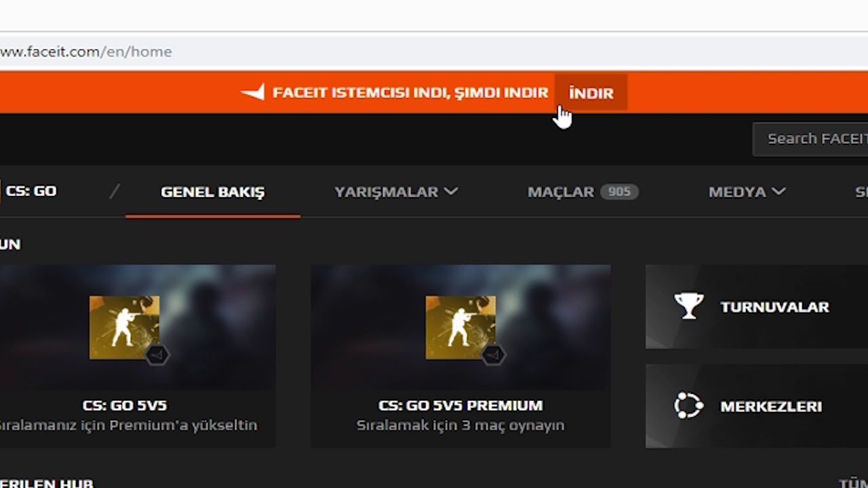Click the 905 matches count badge
Screen dimensions: 868x488
619,192
